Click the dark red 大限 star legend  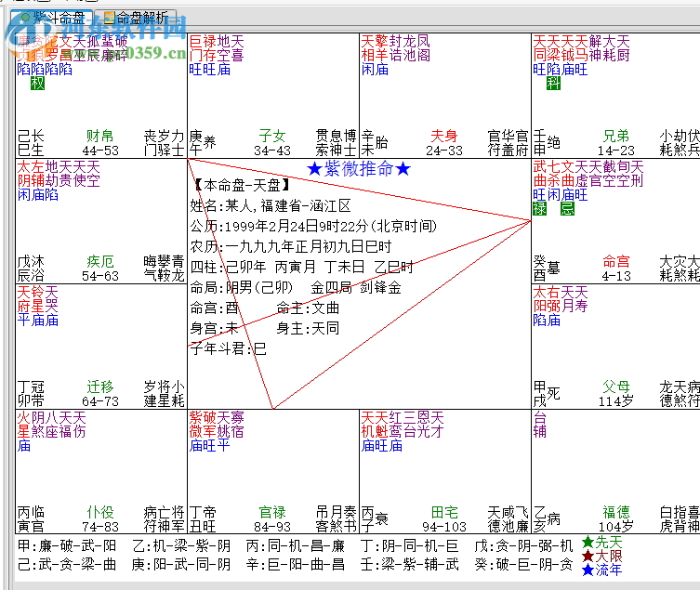(601, 556)
